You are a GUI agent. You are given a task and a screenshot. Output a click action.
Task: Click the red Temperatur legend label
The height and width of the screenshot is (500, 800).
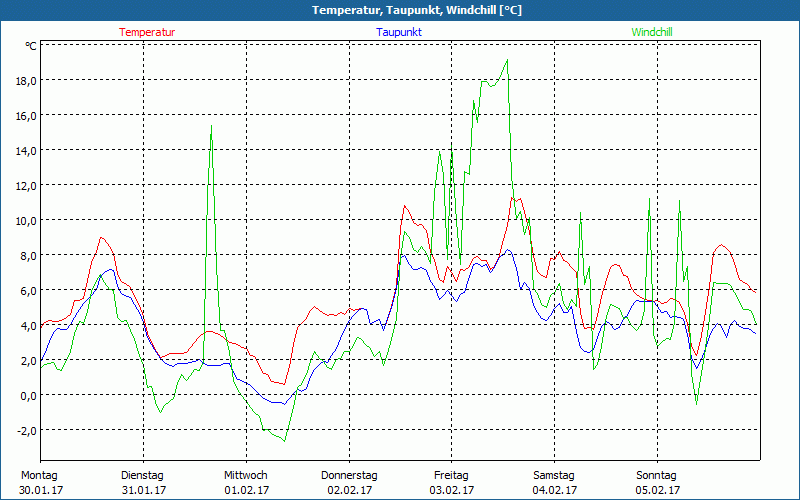click(147, 32)
